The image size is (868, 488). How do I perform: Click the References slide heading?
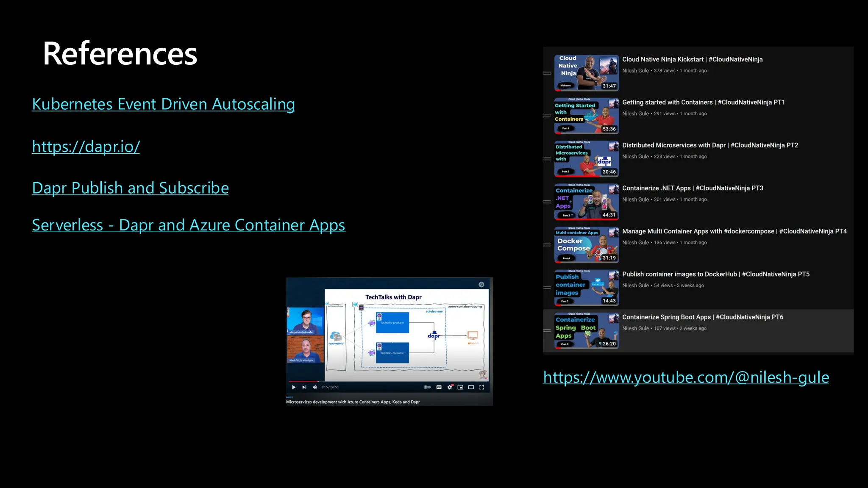point(120,53)
